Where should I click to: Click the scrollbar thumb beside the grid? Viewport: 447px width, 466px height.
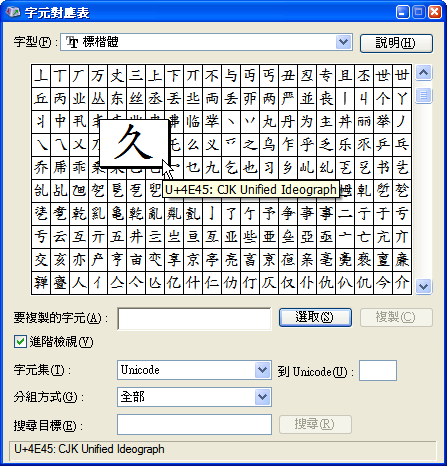pos(424,96)
